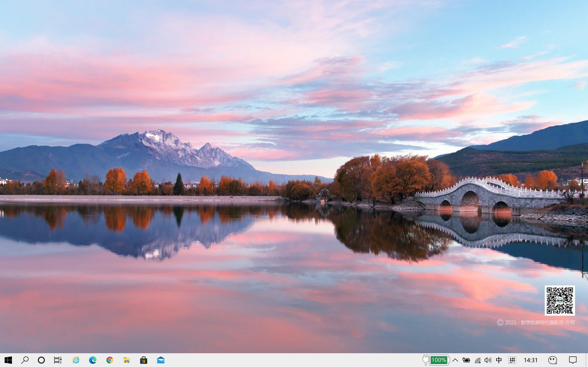
Task: Open the Windows Start menu
Action: pyautogui.click(x=8, y=360)
